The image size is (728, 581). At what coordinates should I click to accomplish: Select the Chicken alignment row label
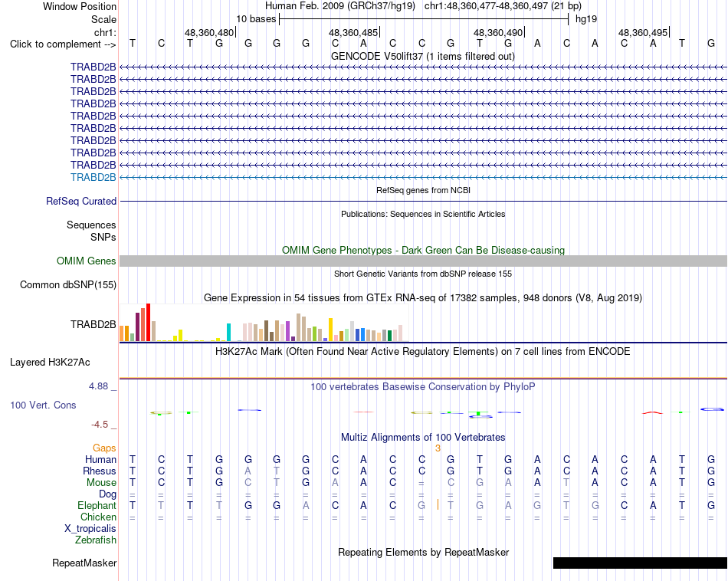tap(98, 517)
